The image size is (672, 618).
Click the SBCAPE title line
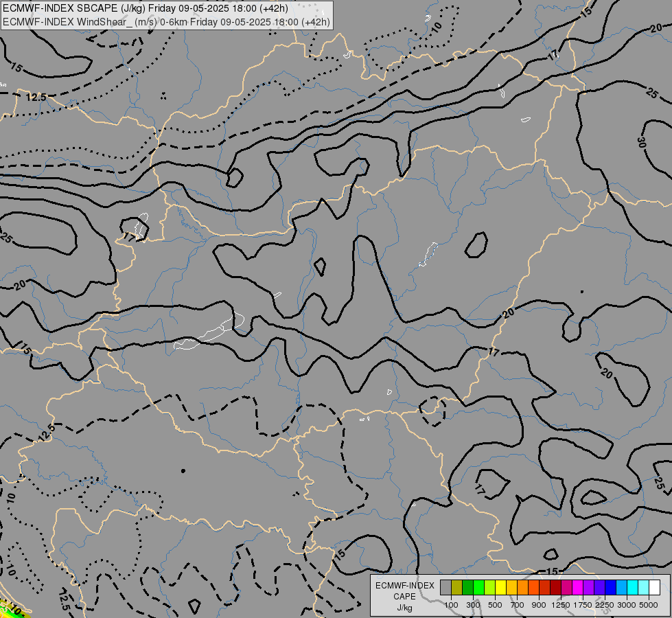[146, 8]
